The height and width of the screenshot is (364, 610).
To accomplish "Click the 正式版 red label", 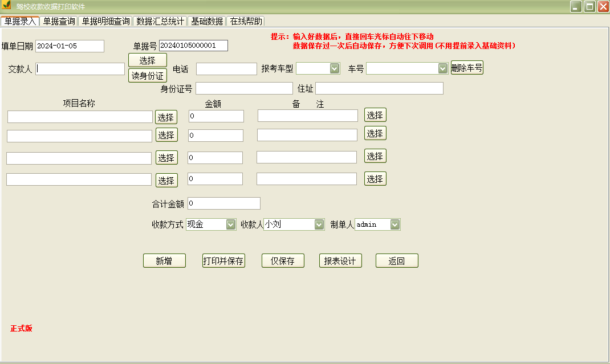I will pos(22,329).
